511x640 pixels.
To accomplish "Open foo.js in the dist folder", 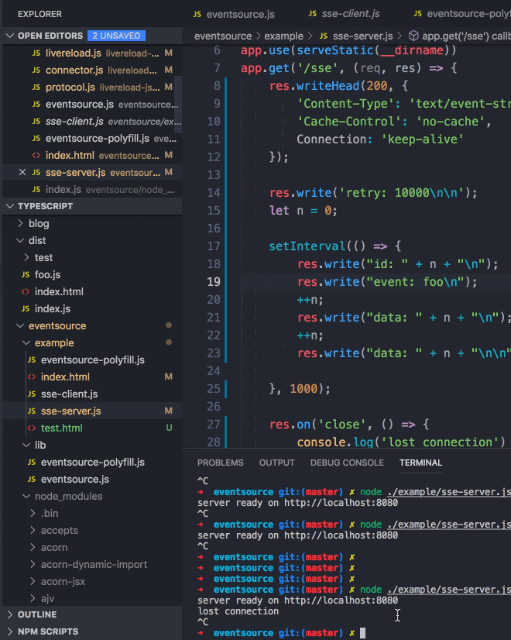I will [92, 275].
